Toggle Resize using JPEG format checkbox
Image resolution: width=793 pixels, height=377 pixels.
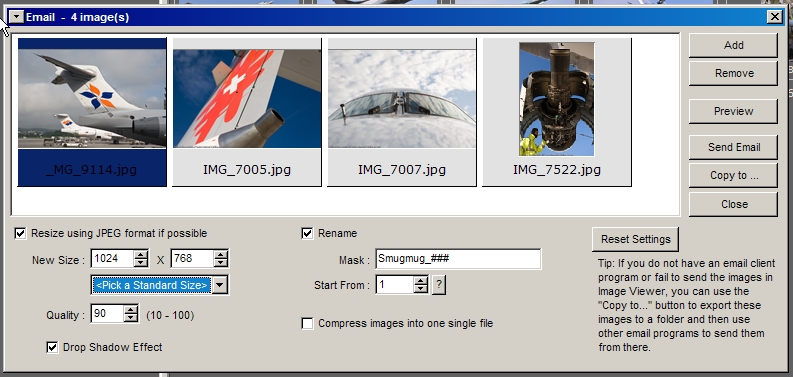point(20,233)
